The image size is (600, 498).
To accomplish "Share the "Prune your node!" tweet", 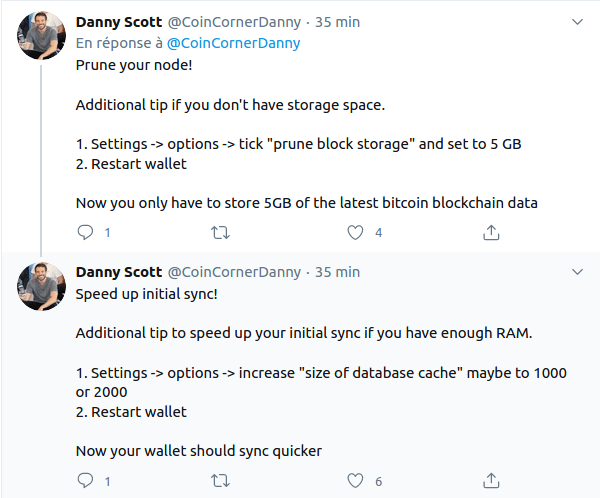I will tap(491, 232).
